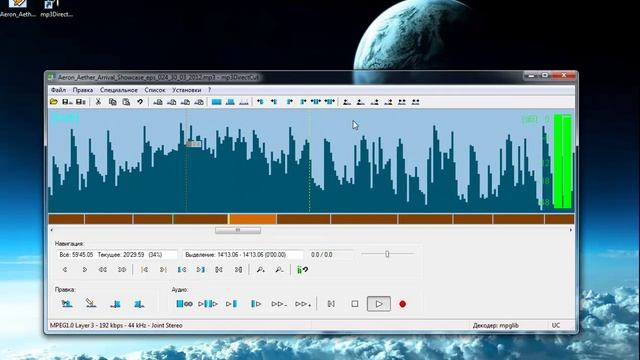Image resolution: width=640 pixels, height=360 pixels.
Task: Click the MPEG1.0 Layer 3 status text
Action: click(116, 325)
